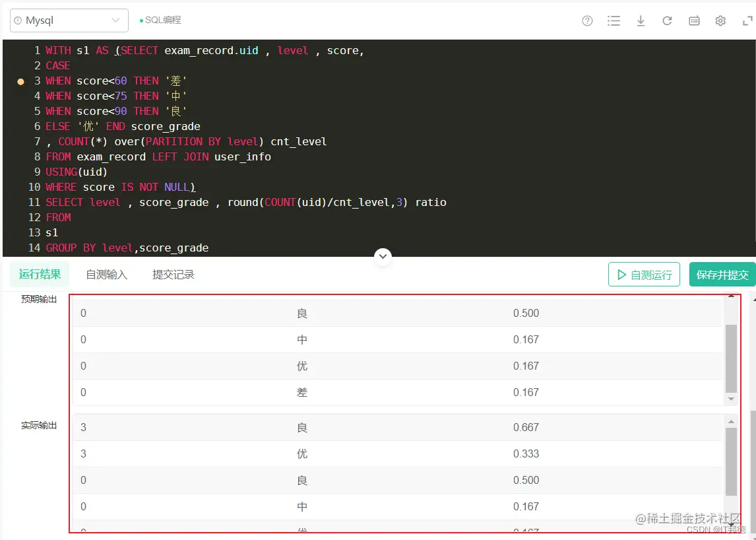Click the download icon in toolbar
The width and height of the screenshot is (756, 540).
(641, 20)
